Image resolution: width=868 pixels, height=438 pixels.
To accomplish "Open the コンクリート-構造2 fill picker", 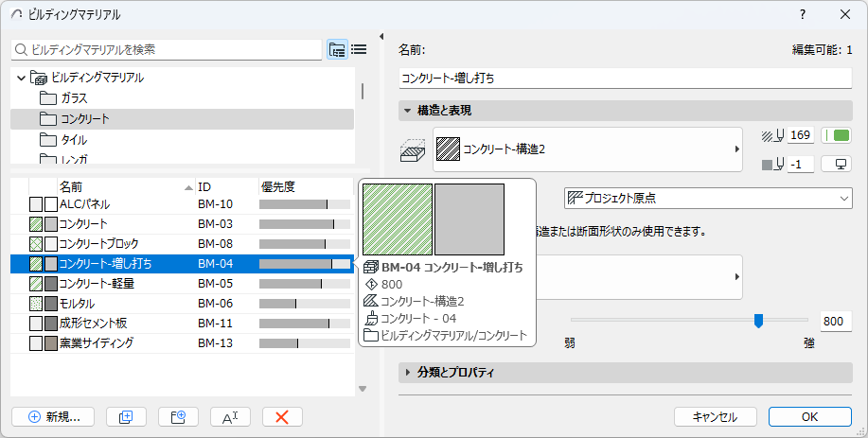I will [588, 149].
